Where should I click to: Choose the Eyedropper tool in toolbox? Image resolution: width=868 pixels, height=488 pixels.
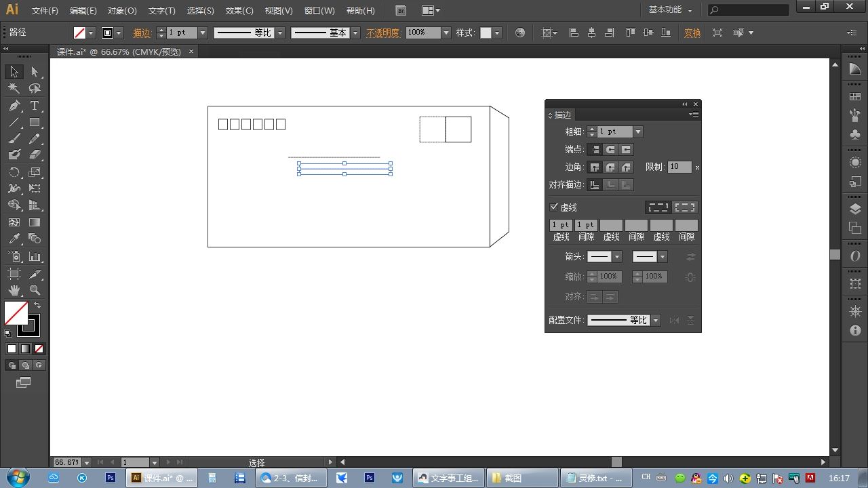pos(14,239)
